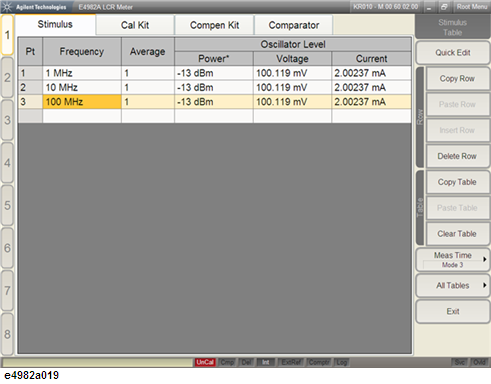Open the Cal Kit tab
This screenshot has width=491, height=384.
[x=135, y=25]
